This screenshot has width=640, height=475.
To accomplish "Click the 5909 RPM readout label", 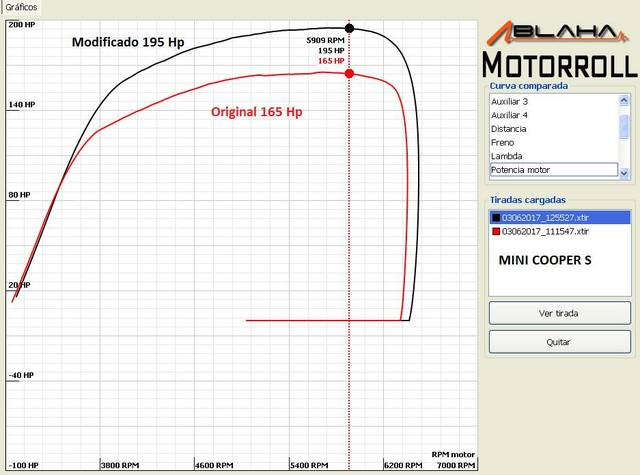I will [324, 40].
